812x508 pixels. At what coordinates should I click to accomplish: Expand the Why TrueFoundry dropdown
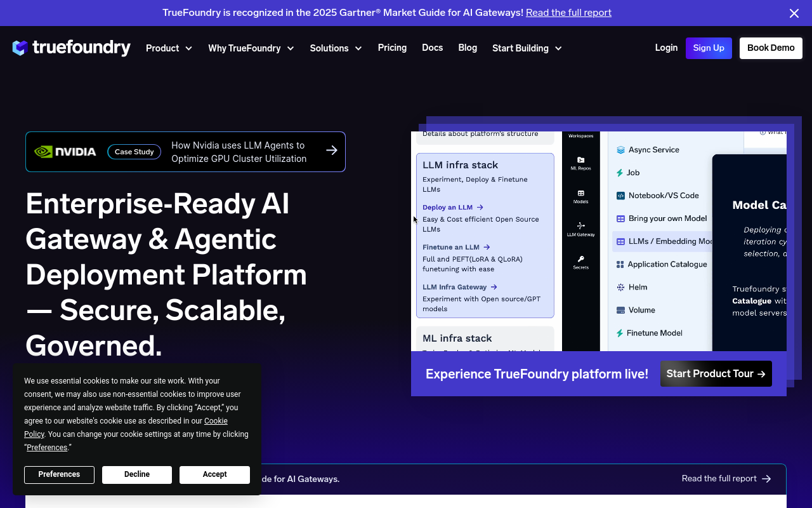tap(251, 48)
